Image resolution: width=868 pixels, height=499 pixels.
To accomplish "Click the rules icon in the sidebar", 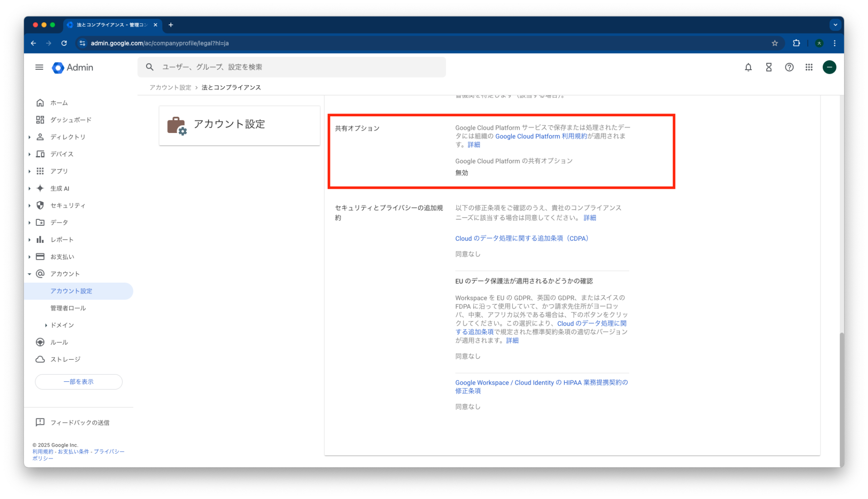I will pyautogui.click(x=40, y=342).
